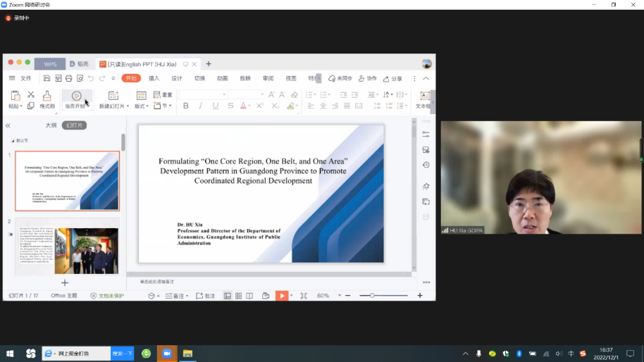Click the star icon in right sidebar
Screen dimensions: 644x362
click(426, 187)
